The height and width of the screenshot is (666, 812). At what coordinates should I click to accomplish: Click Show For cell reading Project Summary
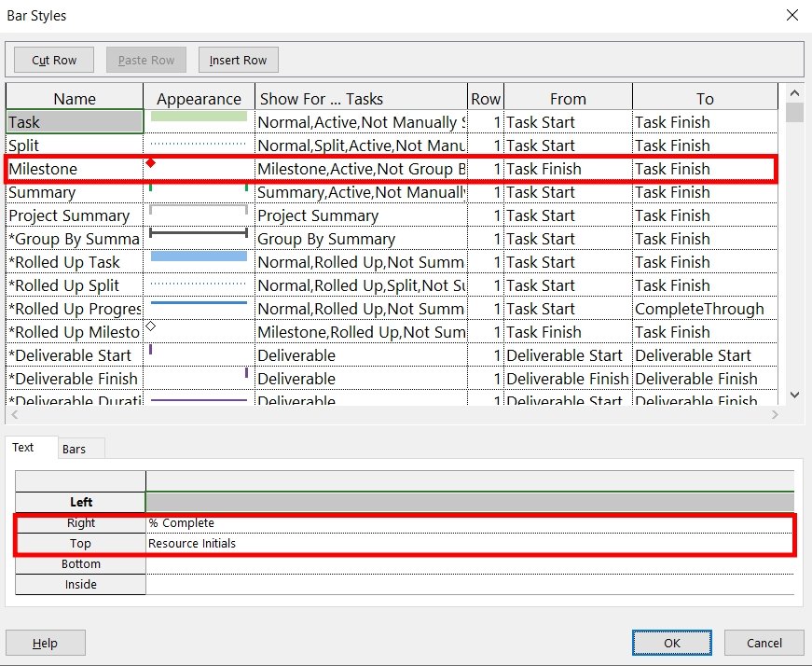click(362, 215)
